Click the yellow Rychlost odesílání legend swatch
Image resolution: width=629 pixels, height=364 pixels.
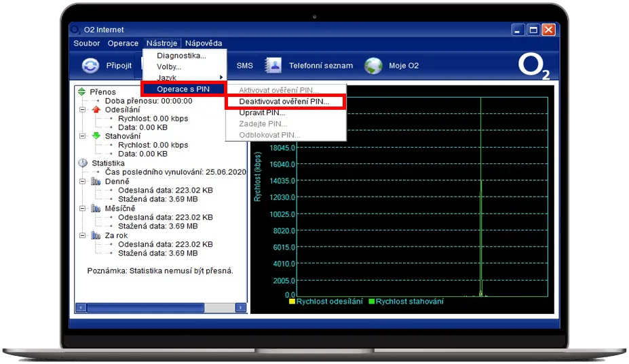(x=292, y=302)
